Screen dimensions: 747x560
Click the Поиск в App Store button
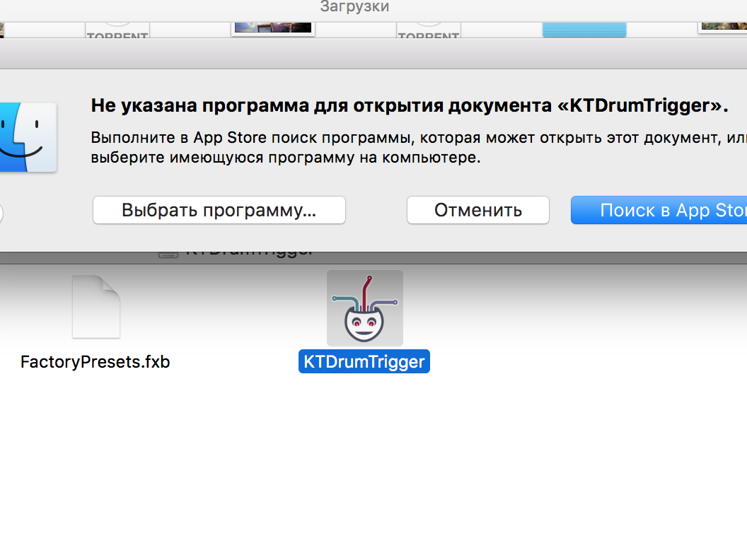click(x=659, y=210)
